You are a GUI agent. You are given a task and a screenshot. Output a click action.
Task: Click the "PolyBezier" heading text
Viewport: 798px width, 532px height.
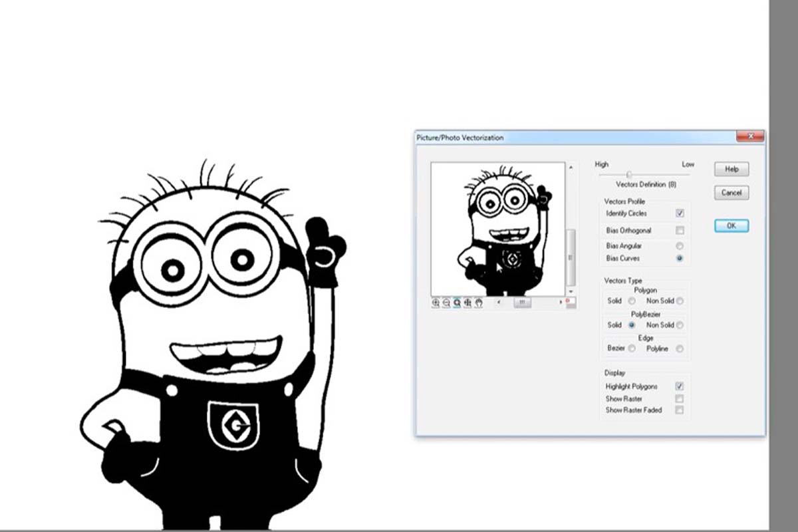click(646, 314)
